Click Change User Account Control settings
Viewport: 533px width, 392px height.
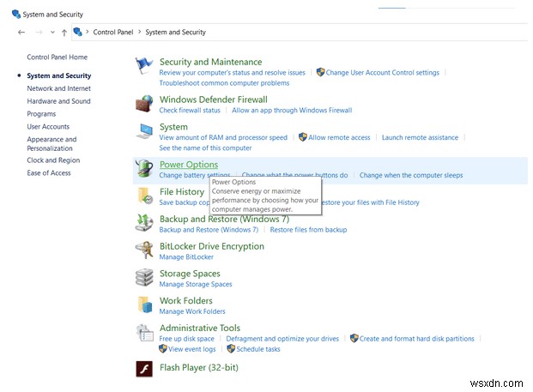pyautogui.click(x=382, y=73)
